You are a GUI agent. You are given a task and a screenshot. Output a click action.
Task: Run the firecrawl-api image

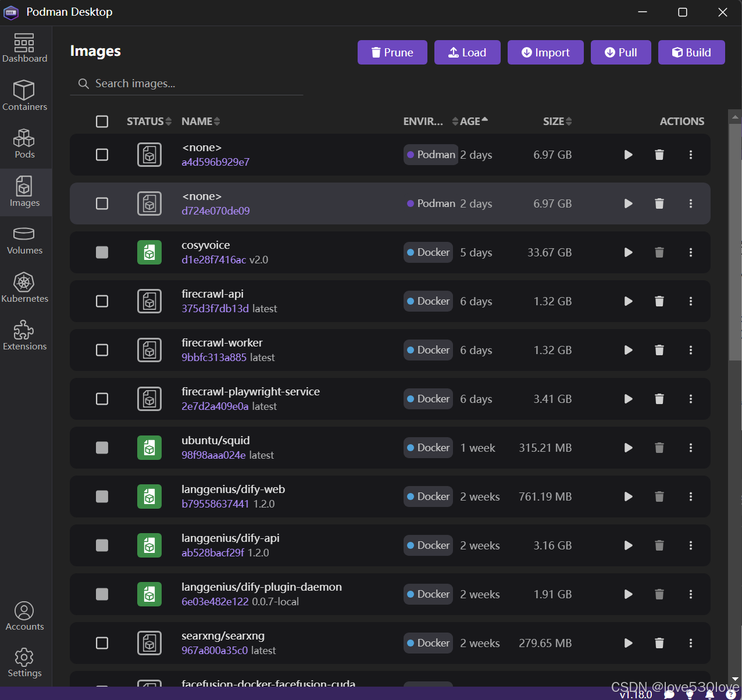(x=629, y=301)
